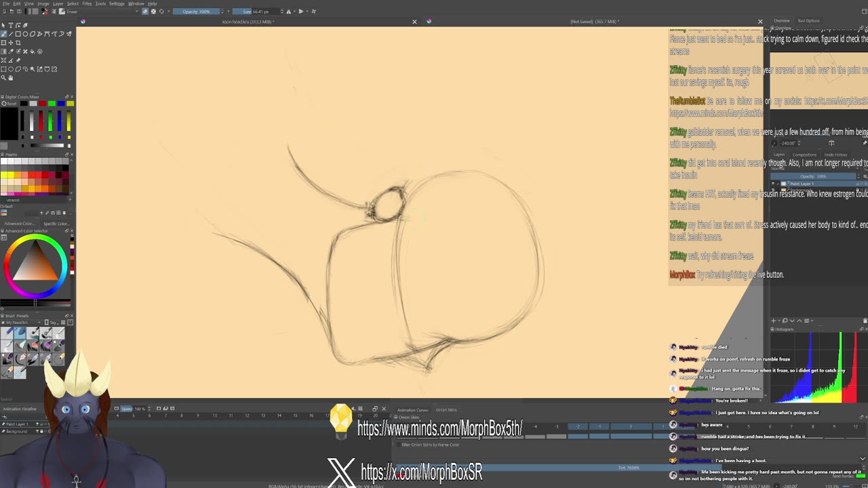Select the Ellipse shape tool
The image size is (868, 488).
coord(25,34)
